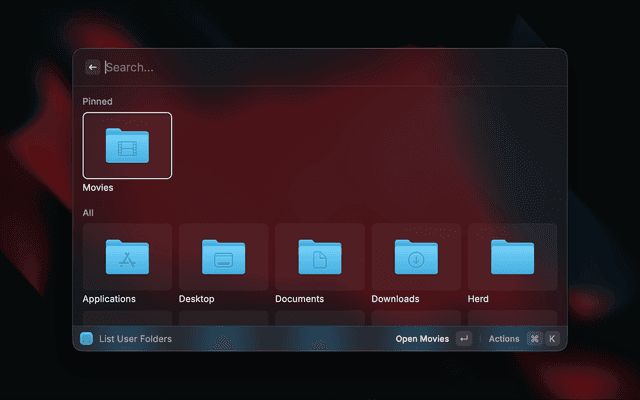Select the pinned Movies folder icon
This screenshot has width=640, height=400.
click(x=127, y=146)
